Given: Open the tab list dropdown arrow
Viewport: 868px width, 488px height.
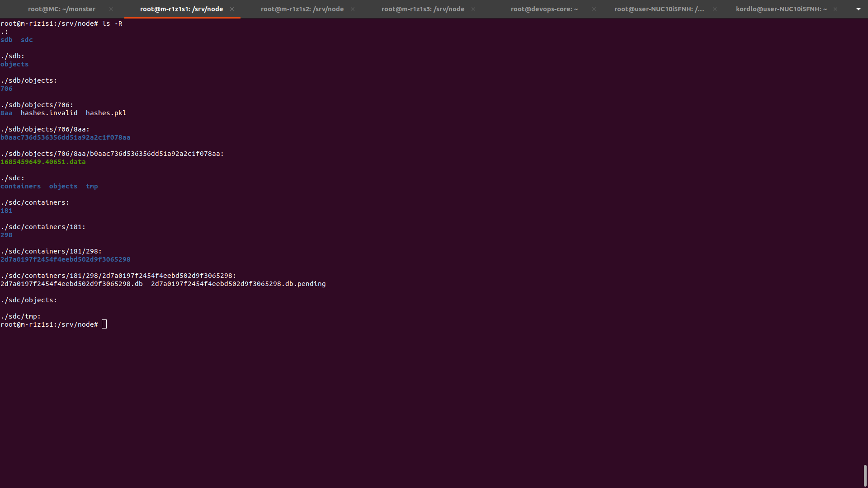Looking at the screenshot, I should click(858, 9).
